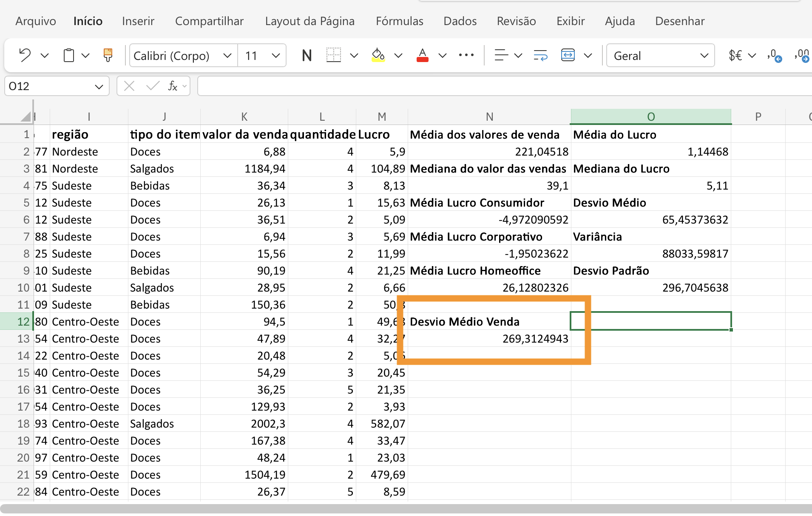Select row 12 header

[x=17, y=322]
